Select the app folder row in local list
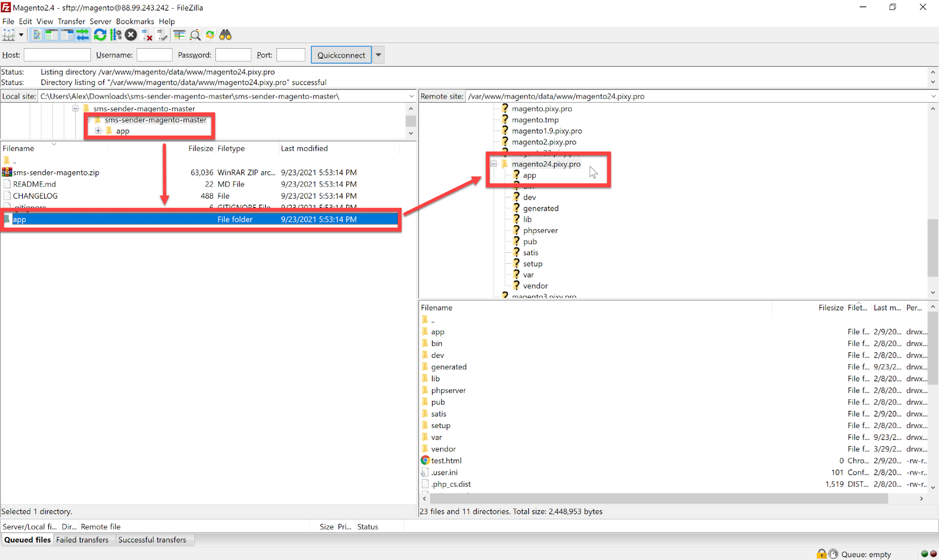 [x=200, y=219]
